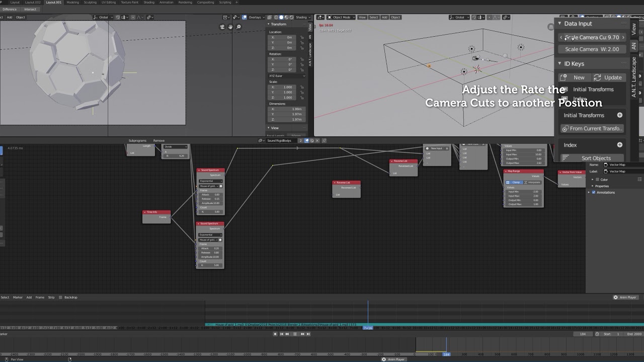
Task: Collapse the Transform panel
Action: 277,24
